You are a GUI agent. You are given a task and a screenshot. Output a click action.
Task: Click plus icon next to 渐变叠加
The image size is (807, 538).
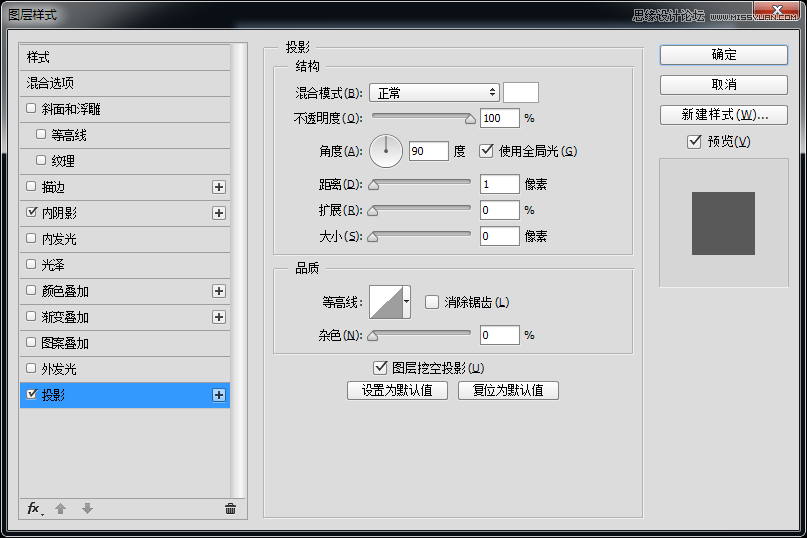[x=219, y=317]
